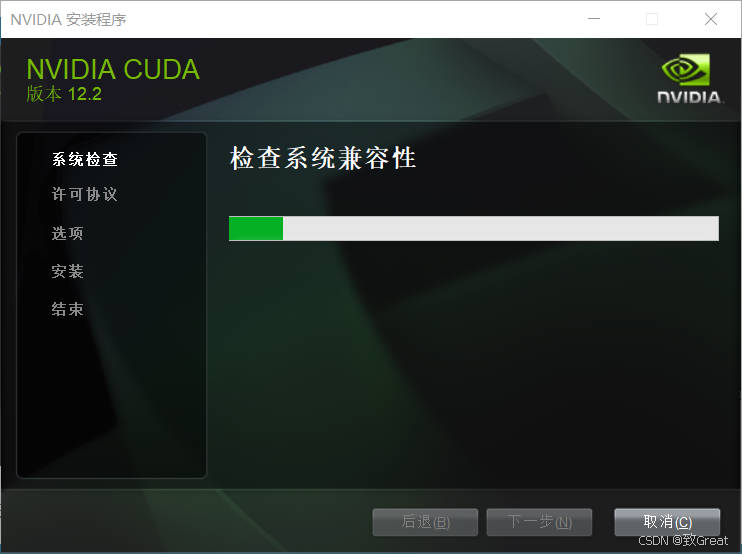Close the NVIDIA installer window
Viewport: 742px width, 554px height.
pos(711,19)
